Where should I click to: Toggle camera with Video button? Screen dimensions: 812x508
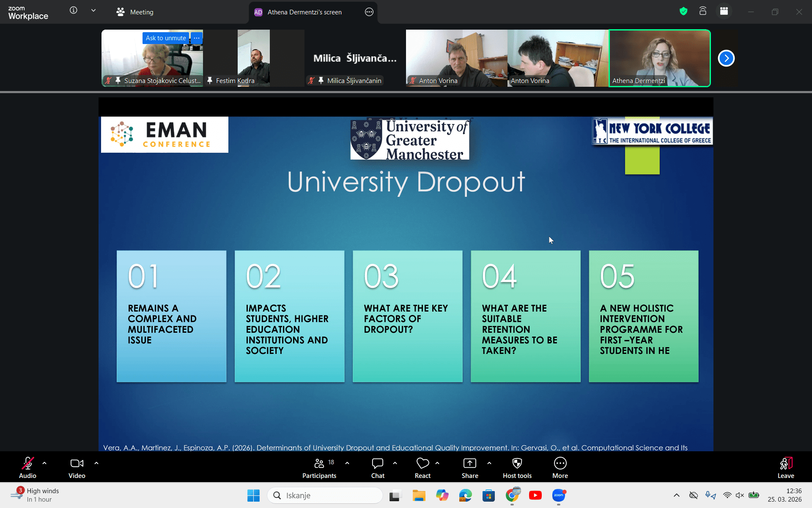tap(77, 464)
